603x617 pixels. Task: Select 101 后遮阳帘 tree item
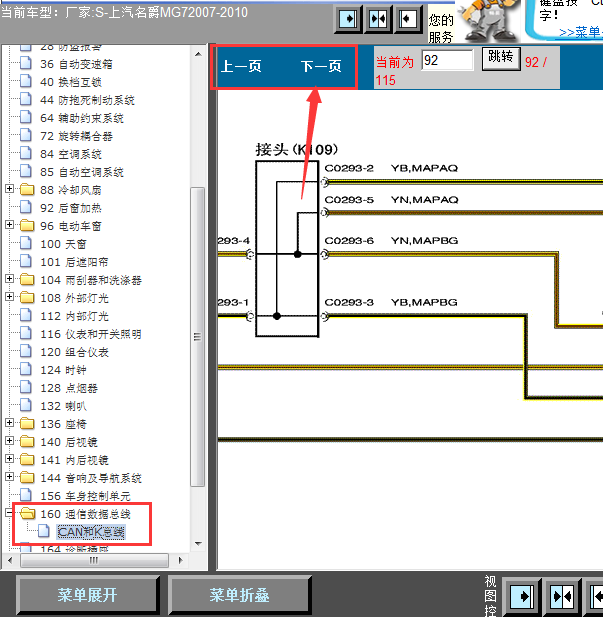(74, 262)
